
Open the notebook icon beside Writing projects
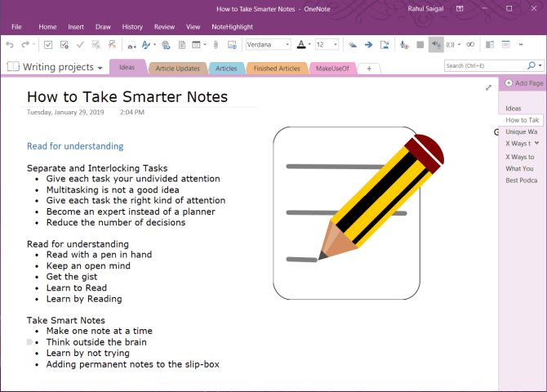(x=13, y=67)
